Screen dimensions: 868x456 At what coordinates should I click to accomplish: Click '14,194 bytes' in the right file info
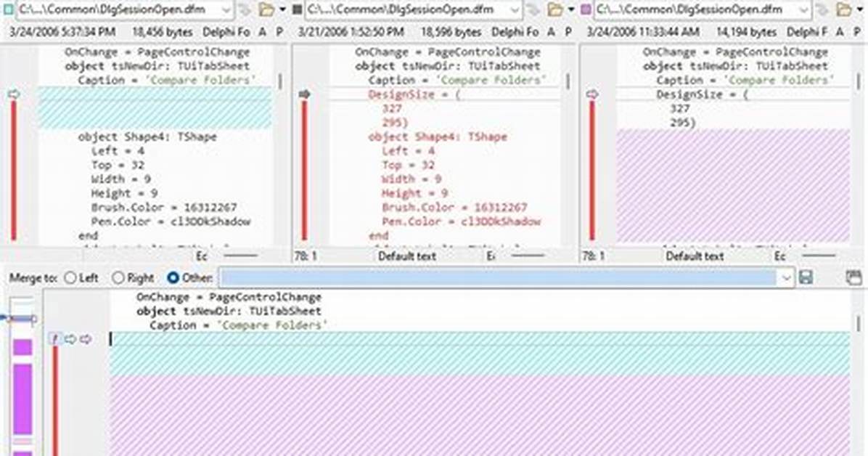(746, 32)
